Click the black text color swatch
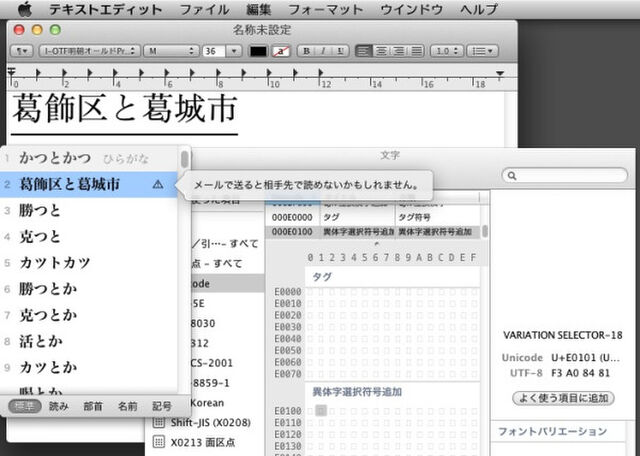Viewport: 640px width, 456px height. [258, 50]
